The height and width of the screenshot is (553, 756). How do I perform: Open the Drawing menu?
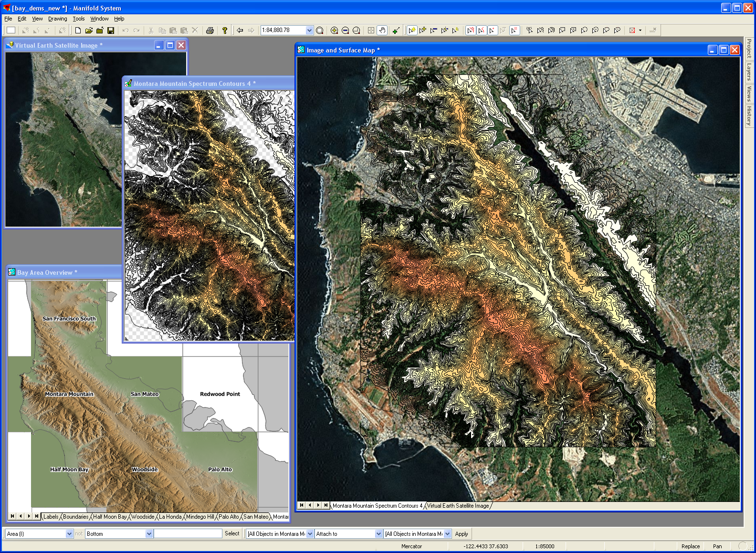coord(57,19)
